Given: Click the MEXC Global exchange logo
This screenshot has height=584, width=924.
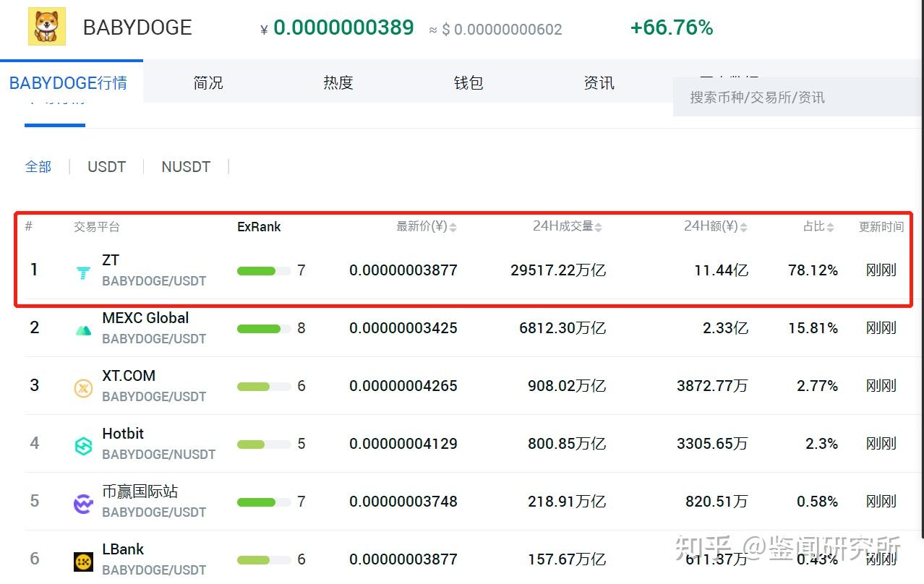Looking at the screenshot, I should [84, 331].
